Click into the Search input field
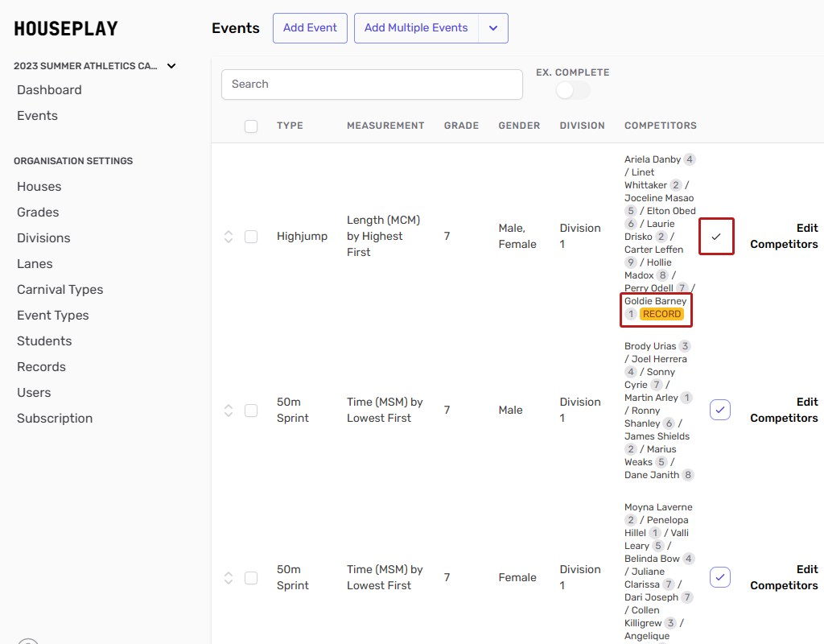The width and height of the screenshot is (824, 644). coord(372,85)
